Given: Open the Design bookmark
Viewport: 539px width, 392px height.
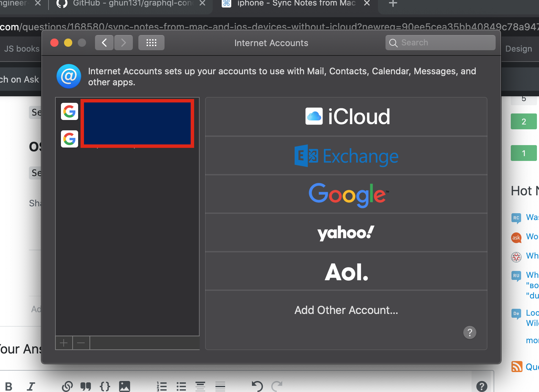Looking at the screenshot, I should pyautogui.click(x=519, y=49).
